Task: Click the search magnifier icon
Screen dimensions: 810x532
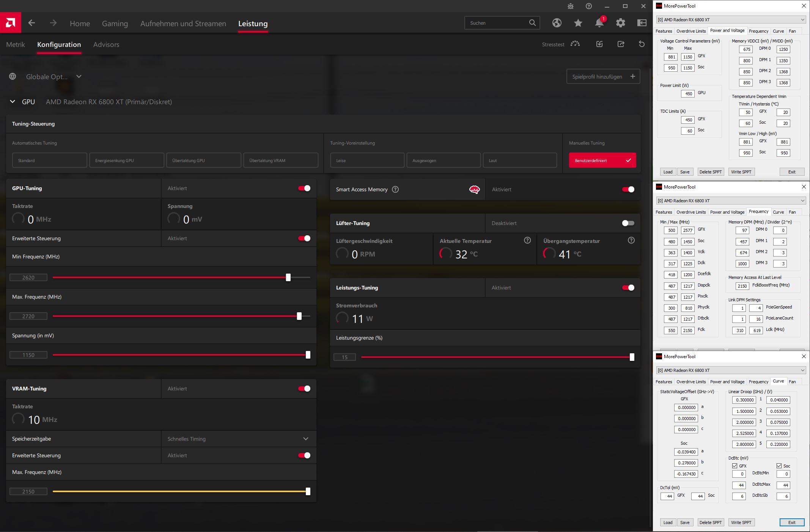Action: [x=532, y=23]
